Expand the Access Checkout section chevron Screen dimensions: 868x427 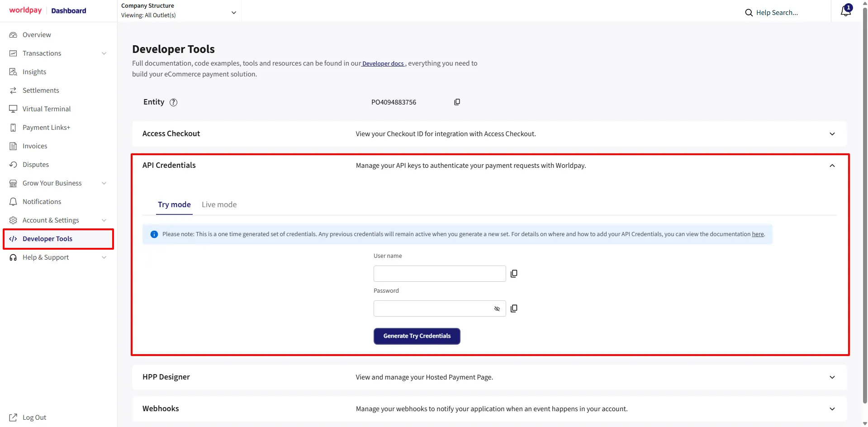pyautogui.click(x=832, y=134)
